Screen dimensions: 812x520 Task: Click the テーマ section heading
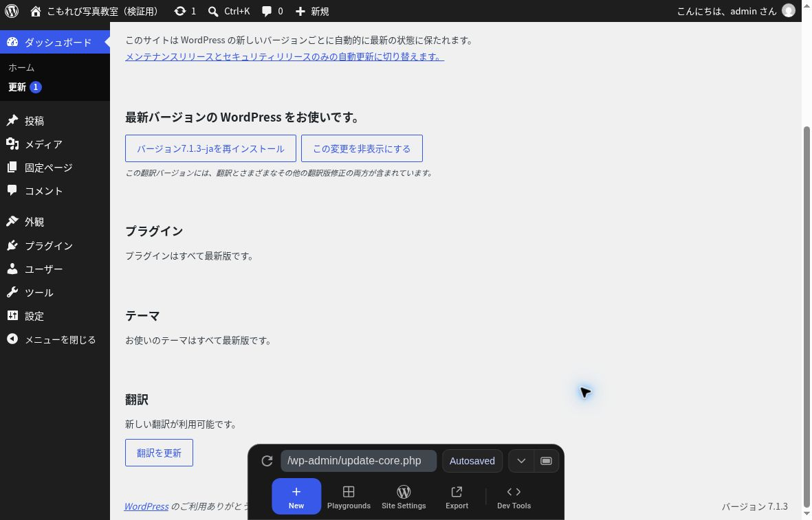(142, 315)
